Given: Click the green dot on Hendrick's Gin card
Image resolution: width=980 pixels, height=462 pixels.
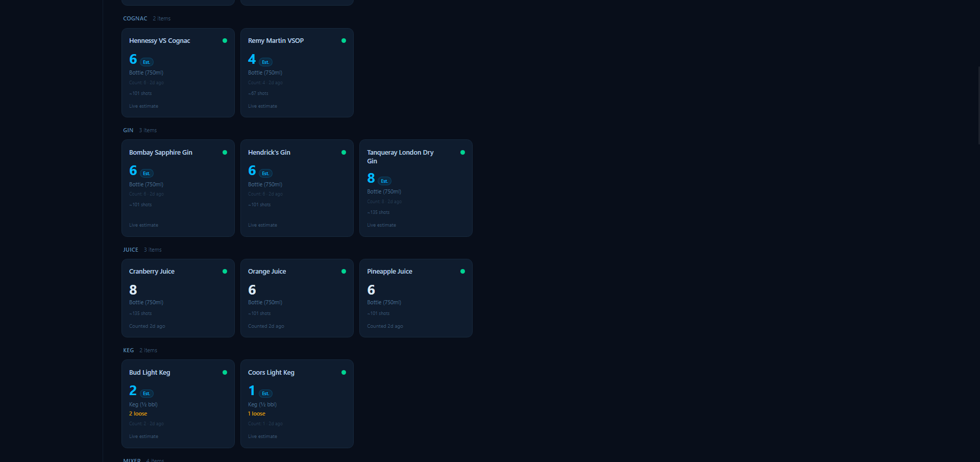Looking at the screenshot, I should (x=344, y=152).
